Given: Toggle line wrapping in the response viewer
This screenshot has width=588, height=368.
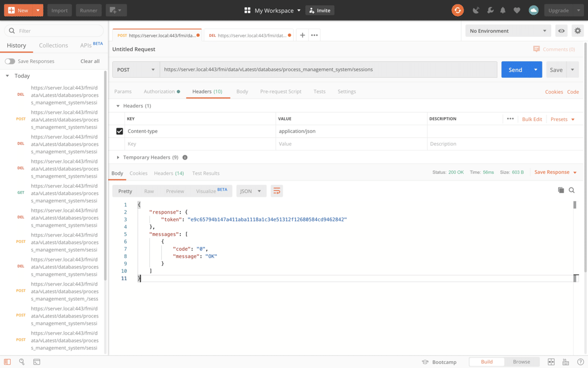Looking at the screenshot, I should (277, 191).
